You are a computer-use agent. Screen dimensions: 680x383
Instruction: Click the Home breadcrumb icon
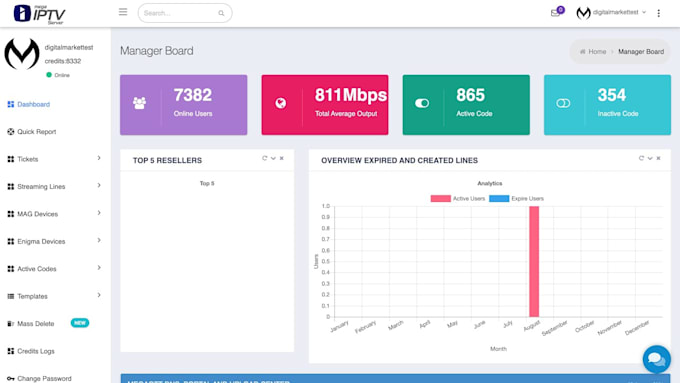click(x=582, y=52)
